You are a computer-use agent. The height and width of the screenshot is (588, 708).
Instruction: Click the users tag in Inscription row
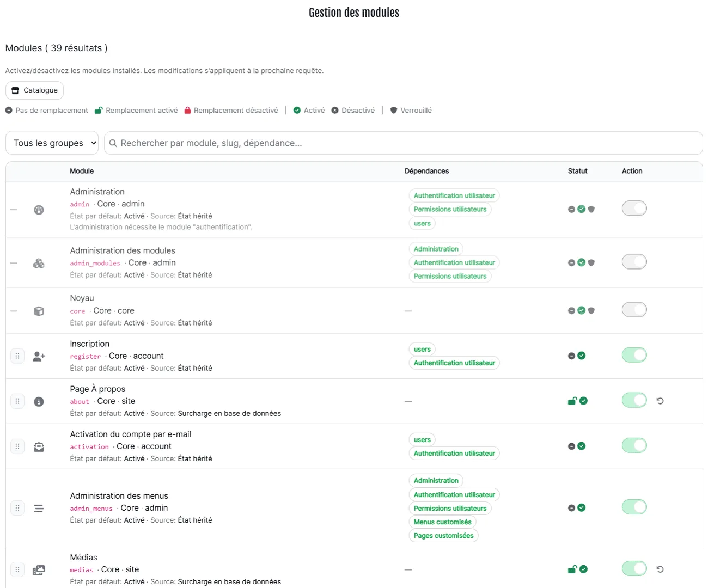[x=422, y=350]
